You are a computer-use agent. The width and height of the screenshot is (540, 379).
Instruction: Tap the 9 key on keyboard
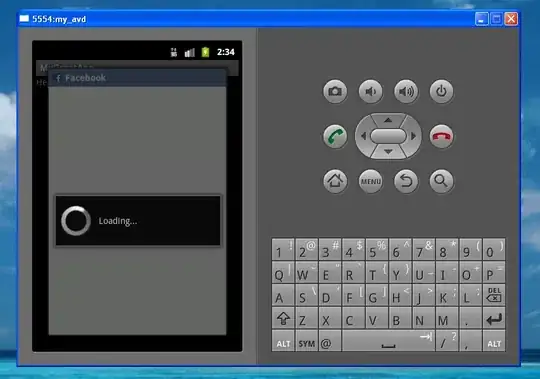click(x=470, y=249)
